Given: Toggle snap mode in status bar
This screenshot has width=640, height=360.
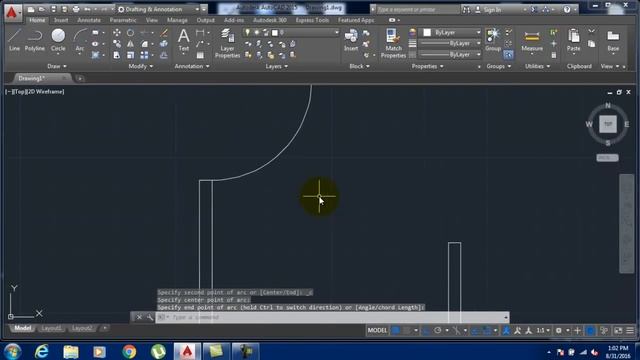Looking at the screenshot, I should tap(407, 330).
